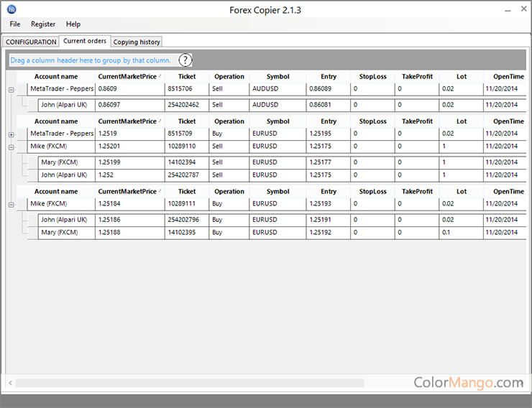This screenshot has height=408, width=532.
Task: Select ticket cell 14102394
Action: tap(187, 162)
